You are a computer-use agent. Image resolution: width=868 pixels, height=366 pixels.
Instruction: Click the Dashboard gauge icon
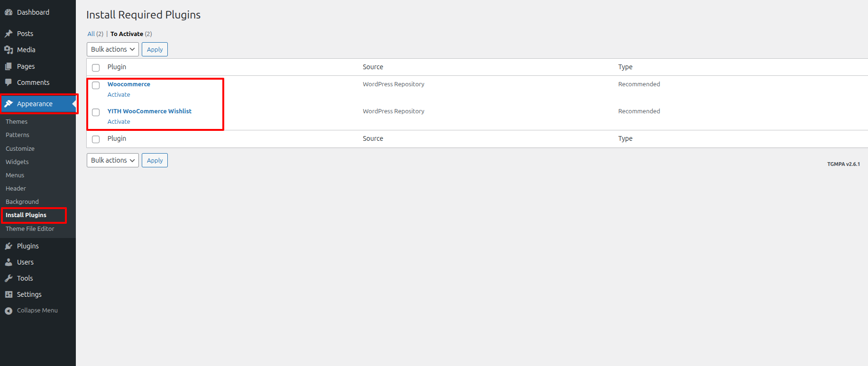(9, 12)
